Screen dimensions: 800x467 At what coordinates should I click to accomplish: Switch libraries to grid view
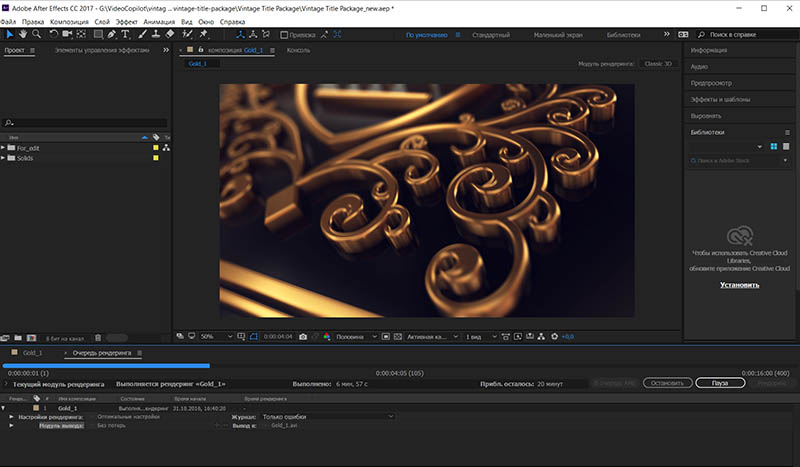pyautogui.click(x=774, y=146)
